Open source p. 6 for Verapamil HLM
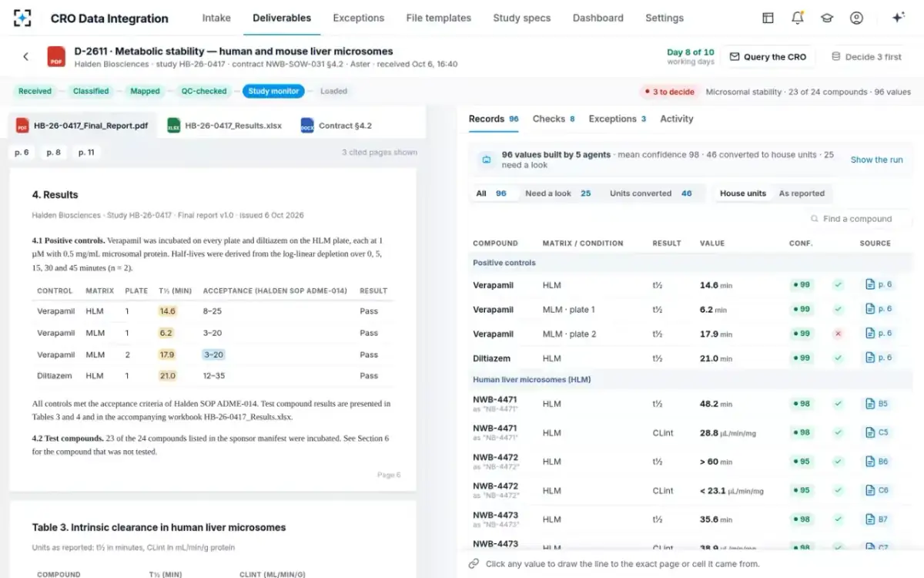Viewport: 924px width, 578px height. coord(879,284)
